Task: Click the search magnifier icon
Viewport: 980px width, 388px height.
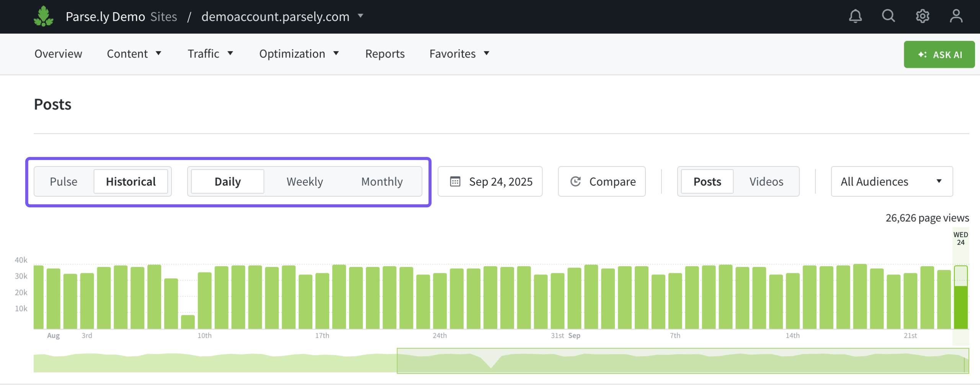Action: (x=889, y=16)
